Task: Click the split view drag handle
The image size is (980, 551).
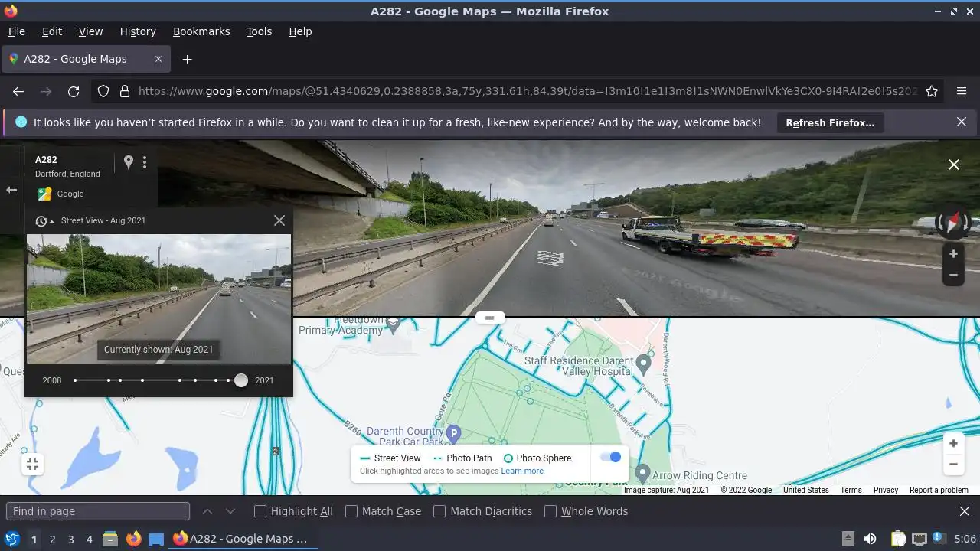Action: pyautogui.click(x=490, y=318)
